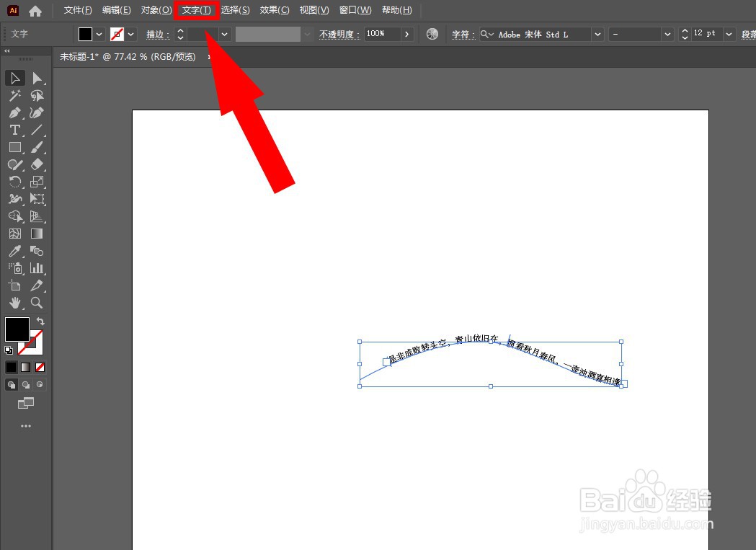Select the Artboard tool

click(15, 285)
